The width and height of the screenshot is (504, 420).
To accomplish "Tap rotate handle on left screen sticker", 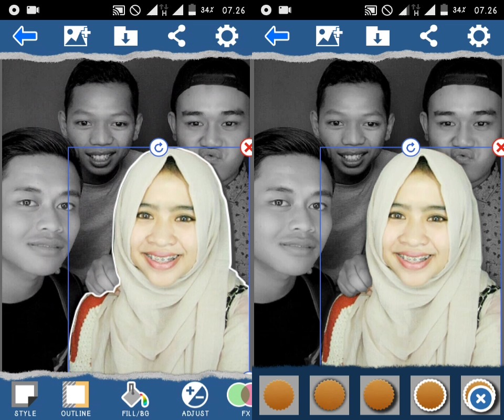I will coord(159,148).
